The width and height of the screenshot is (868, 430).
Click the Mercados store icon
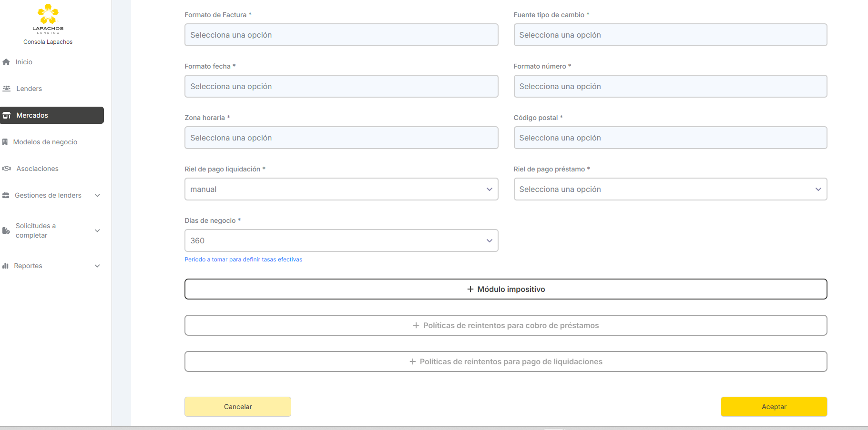point(7,115)
